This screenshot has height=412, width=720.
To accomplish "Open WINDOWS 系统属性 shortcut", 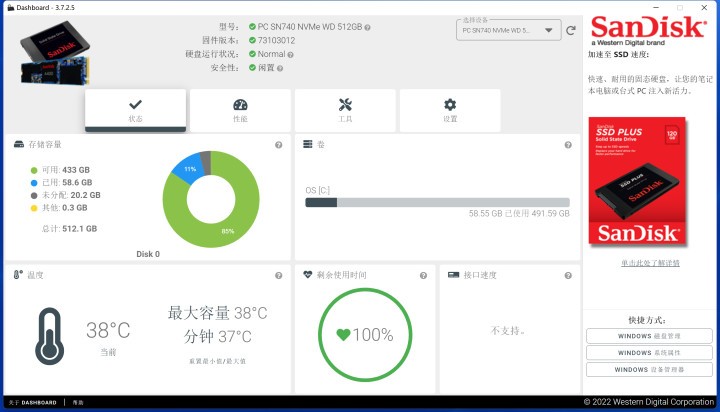I will (x=649, y=353).
